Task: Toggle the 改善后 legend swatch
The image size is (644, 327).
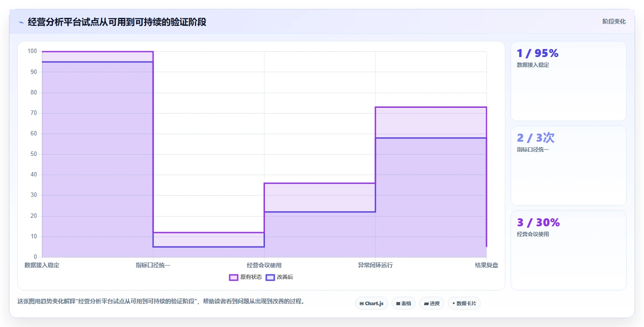Action: (x=270, y=277)
